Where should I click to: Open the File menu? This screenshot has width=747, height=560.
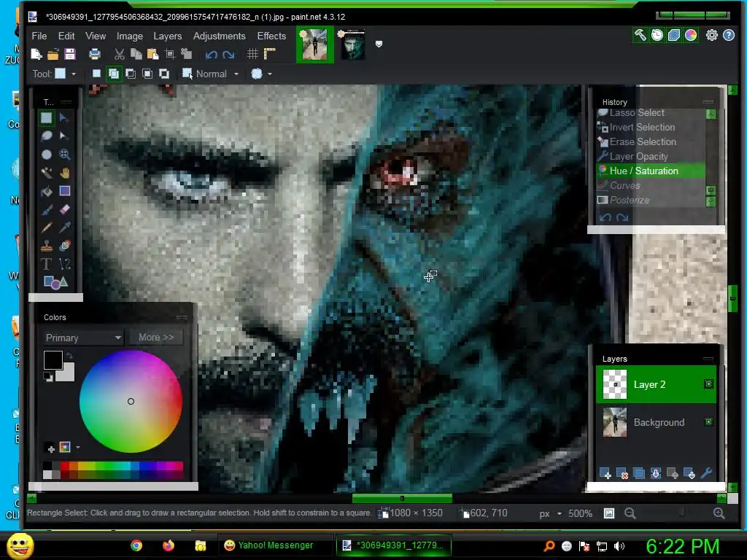(39, 36)
